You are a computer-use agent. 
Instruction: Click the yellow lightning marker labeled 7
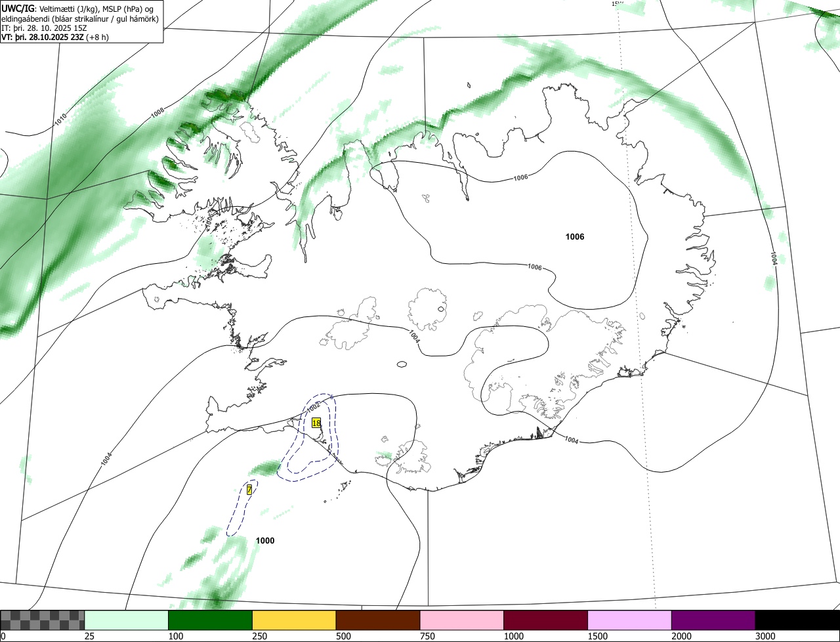coord(249,490)
